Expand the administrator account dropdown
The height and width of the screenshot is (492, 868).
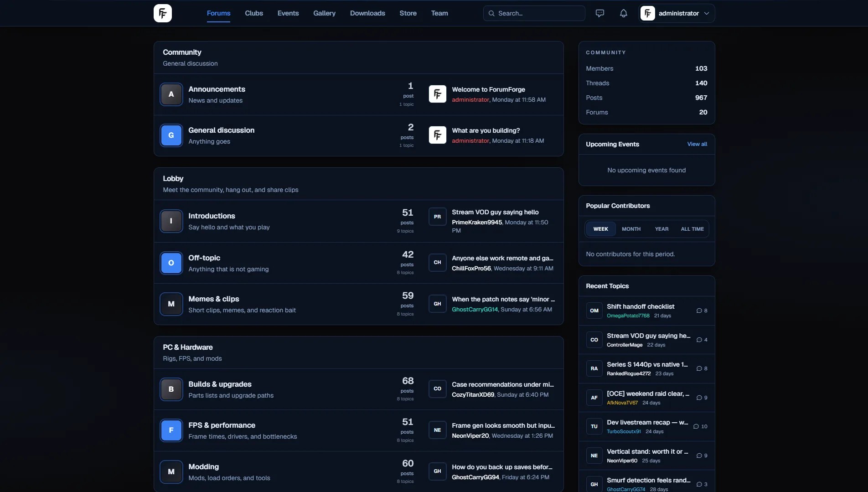pos(677,13)
